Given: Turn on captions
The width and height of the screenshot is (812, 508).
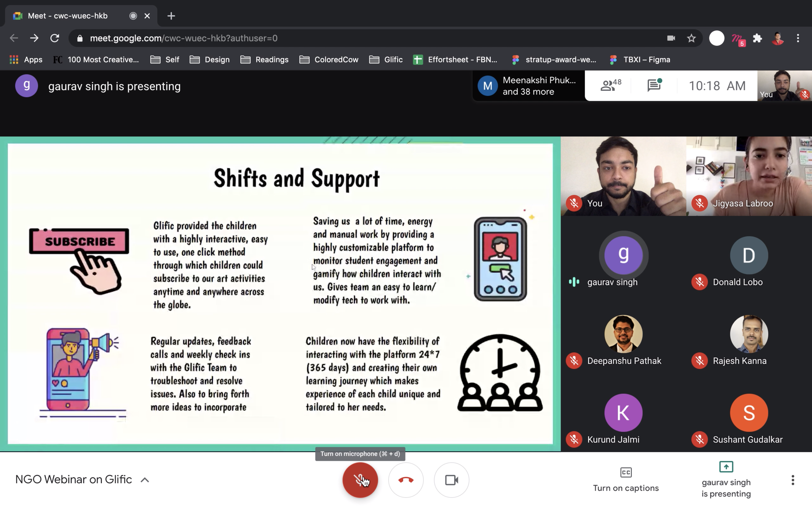Looking at the screenshot, I should [626, 480].
